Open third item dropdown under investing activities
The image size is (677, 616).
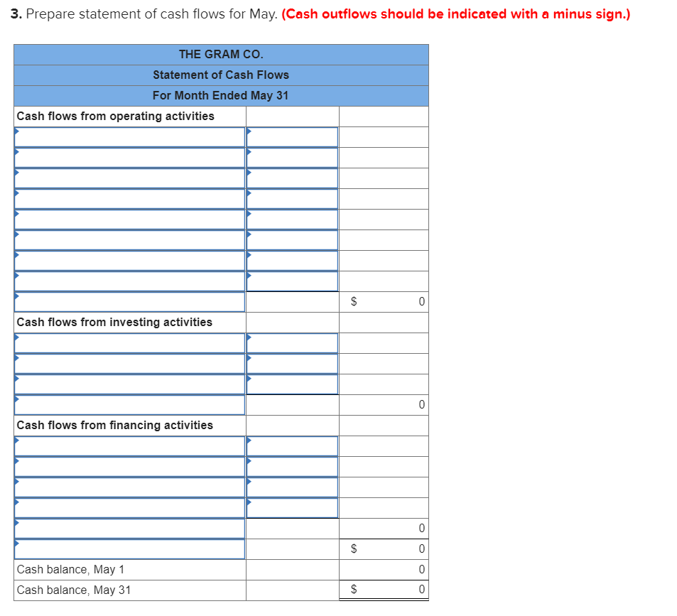[x=129, y=384]
